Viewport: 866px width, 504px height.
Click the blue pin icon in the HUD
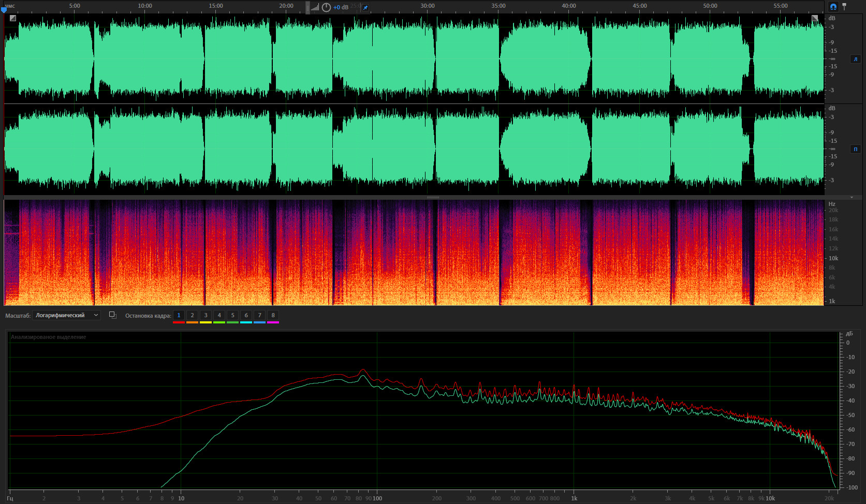[x=365, y=7]
